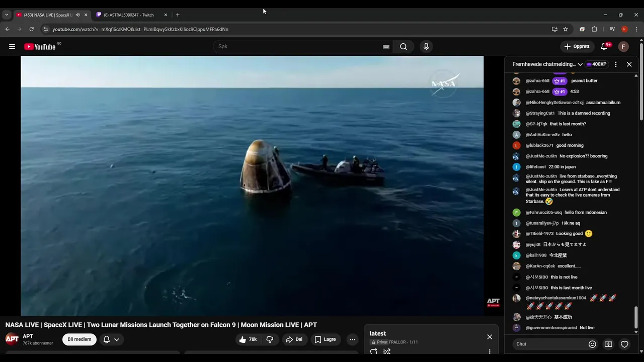The image size is (644, 362).
Task: Open a new browser tab
Action: pos(178,15)
